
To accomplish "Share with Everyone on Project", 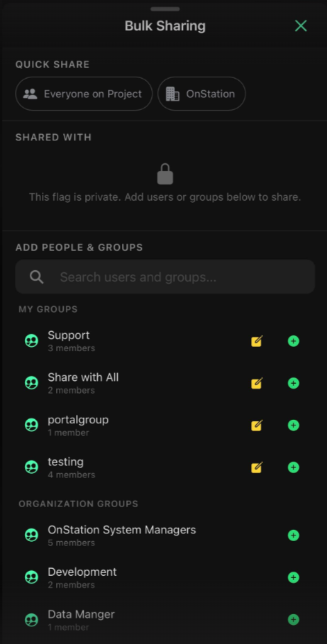I will 84,94.
